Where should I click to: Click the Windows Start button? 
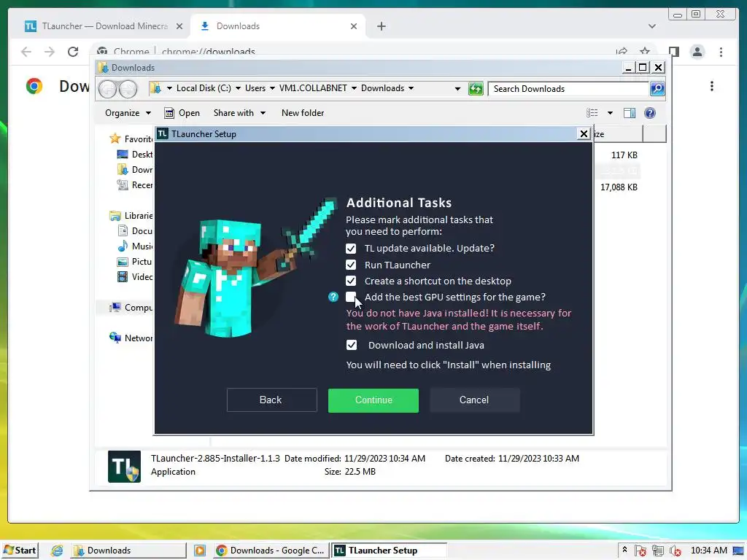[x=20, y=551]
